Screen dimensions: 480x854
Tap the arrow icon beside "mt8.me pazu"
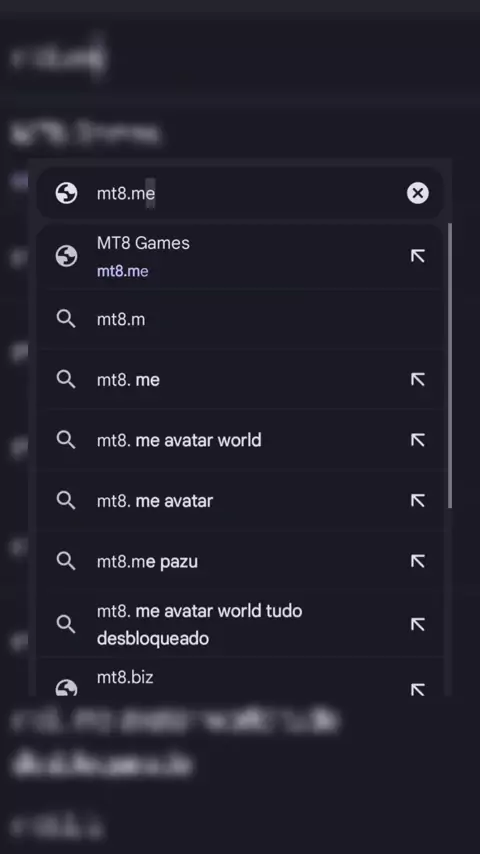coord(417,561)
